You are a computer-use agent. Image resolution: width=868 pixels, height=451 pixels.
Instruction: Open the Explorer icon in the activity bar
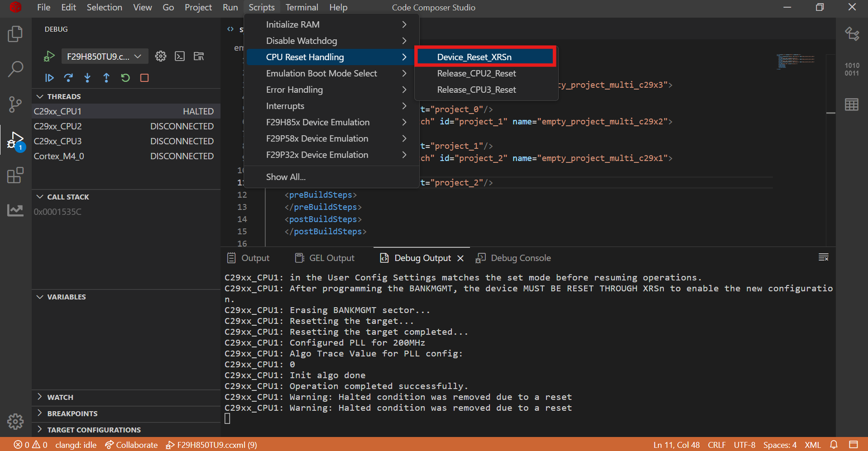15,34
